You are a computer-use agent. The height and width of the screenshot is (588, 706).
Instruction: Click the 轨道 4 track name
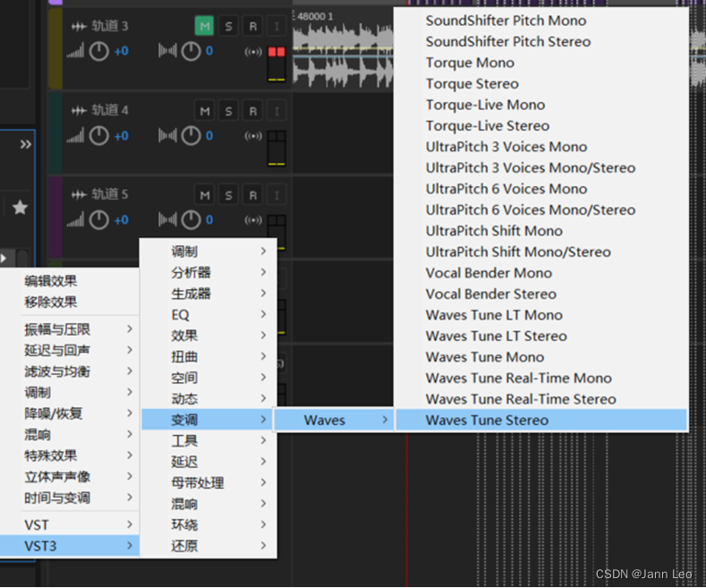(110, 110)
